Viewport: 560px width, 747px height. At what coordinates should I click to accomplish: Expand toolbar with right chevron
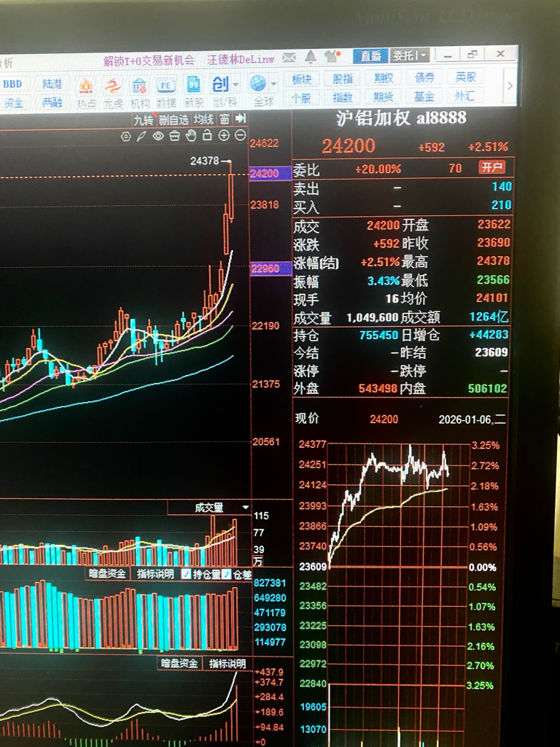click(x=510, y=86)
